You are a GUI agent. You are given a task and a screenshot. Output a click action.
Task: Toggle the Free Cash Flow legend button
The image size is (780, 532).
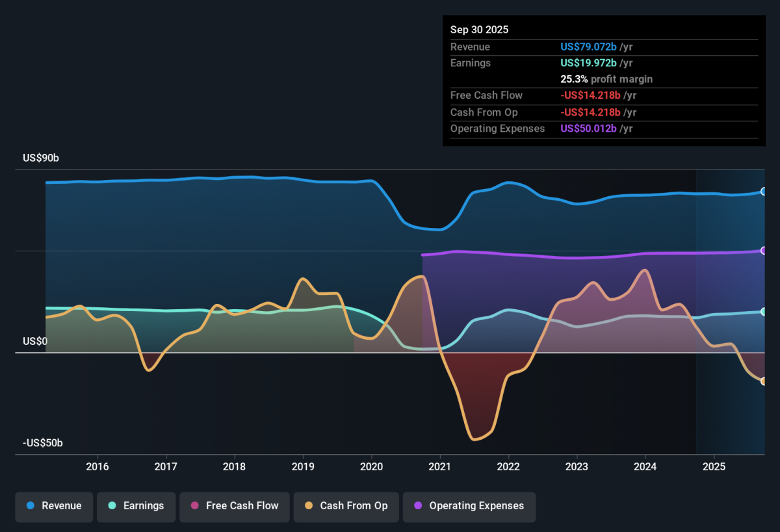[235, 506]
